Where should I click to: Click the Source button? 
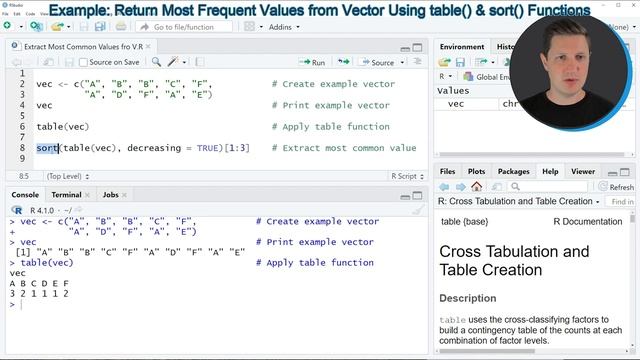[x=378, y=62]
